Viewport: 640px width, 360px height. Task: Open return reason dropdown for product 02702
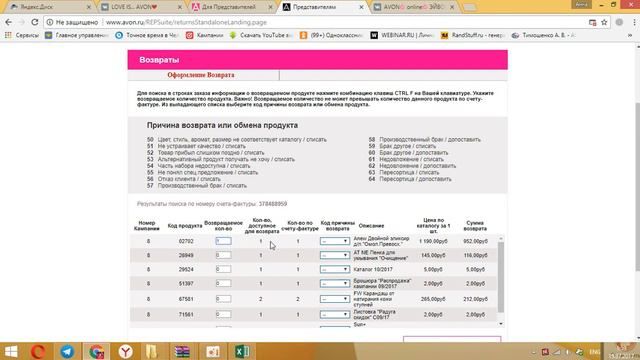[335, 241]
